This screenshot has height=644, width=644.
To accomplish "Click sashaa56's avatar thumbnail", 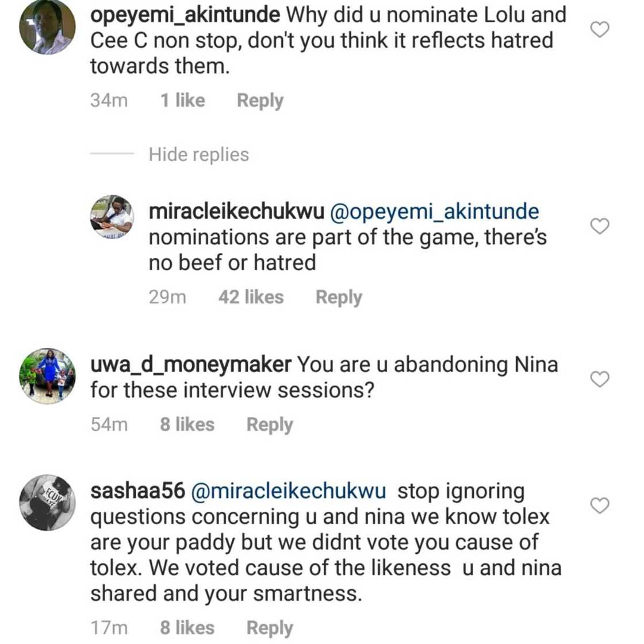I will click(48, 503).
